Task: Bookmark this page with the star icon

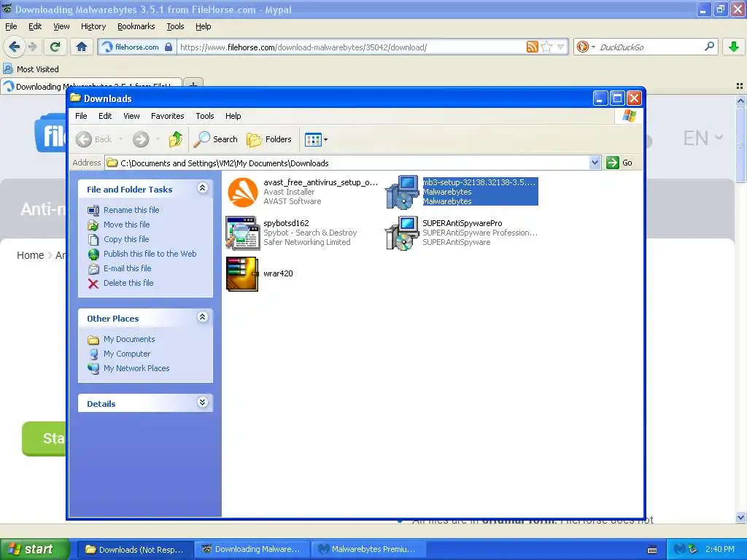Action: (x=546, y=47)
